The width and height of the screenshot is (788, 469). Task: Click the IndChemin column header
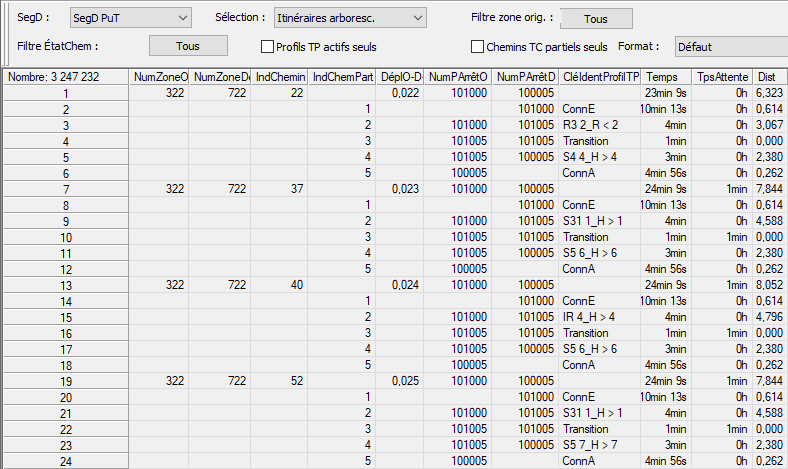point(279,77)
